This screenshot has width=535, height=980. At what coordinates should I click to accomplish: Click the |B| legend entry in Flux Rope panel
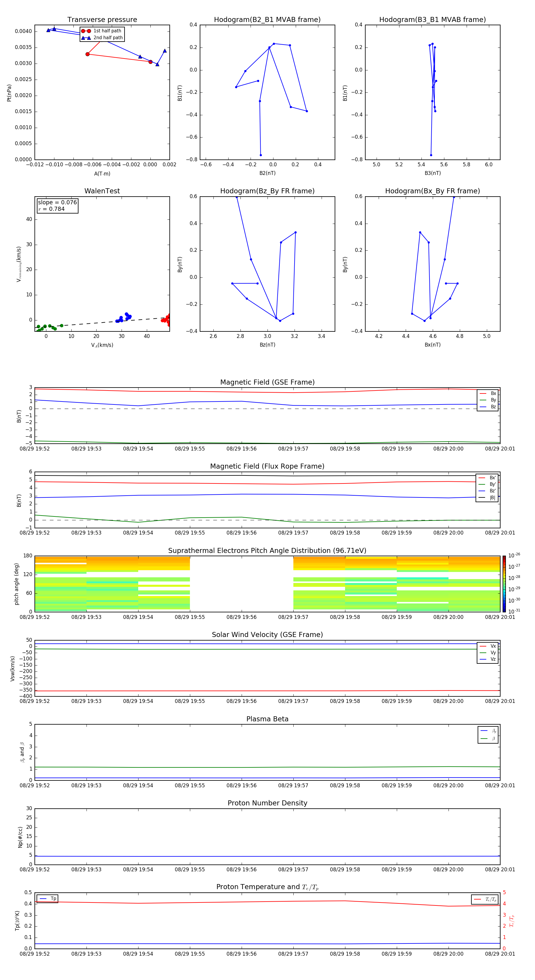[487, 498]
